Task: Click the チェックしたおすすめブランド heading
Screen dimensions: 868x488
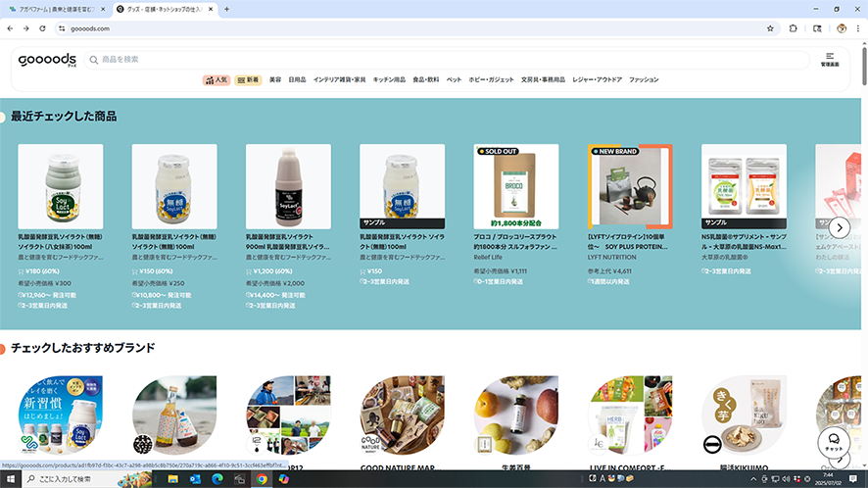Action: tap(83, 348)
